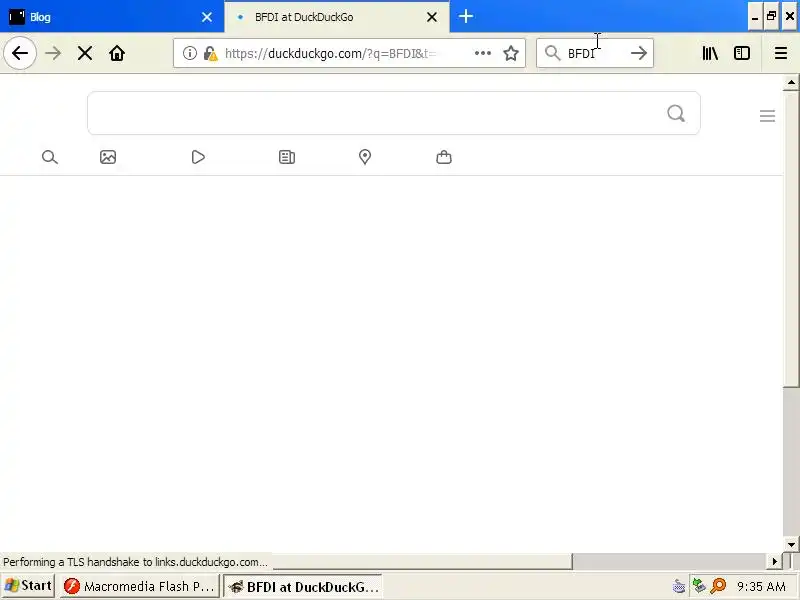Image resolution: width=800 pixels, height=600 pixels.
Task: Open the Windows Start menu
Action: [28, 586]
